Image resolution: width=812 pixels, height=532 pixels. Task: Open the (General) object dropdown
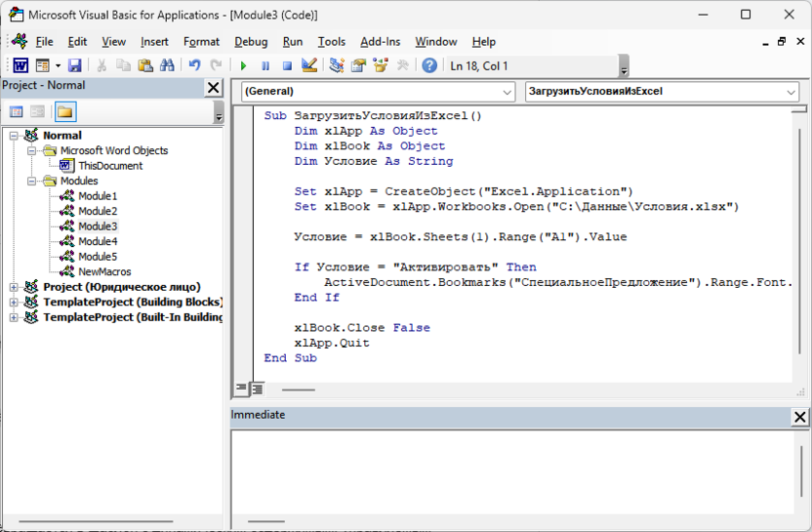pos(507,92)
